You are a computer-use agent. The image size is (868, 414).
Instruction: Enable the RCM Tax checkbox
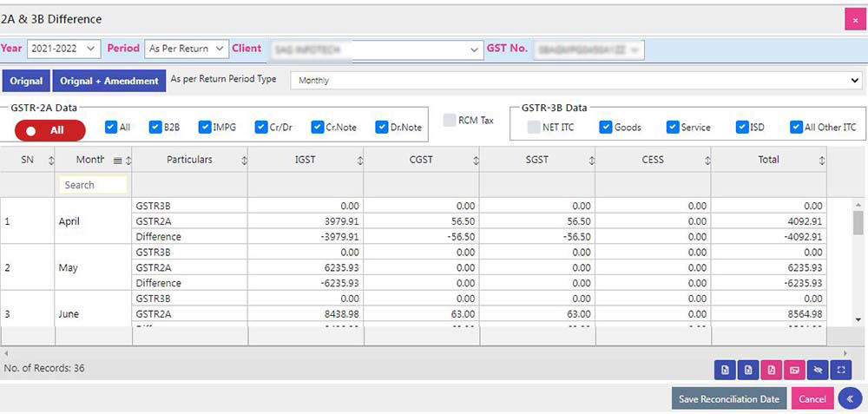point(449,120)
